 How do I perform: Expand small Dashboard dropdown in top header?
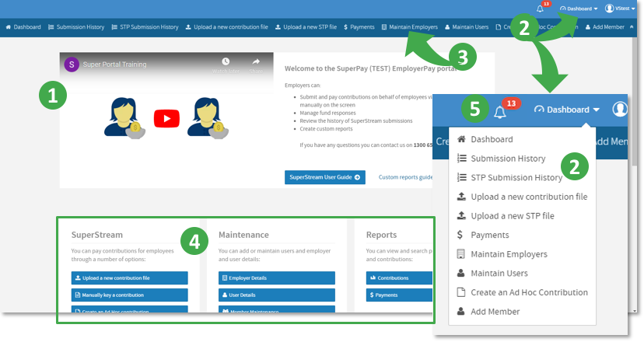(x=579, y=9)
